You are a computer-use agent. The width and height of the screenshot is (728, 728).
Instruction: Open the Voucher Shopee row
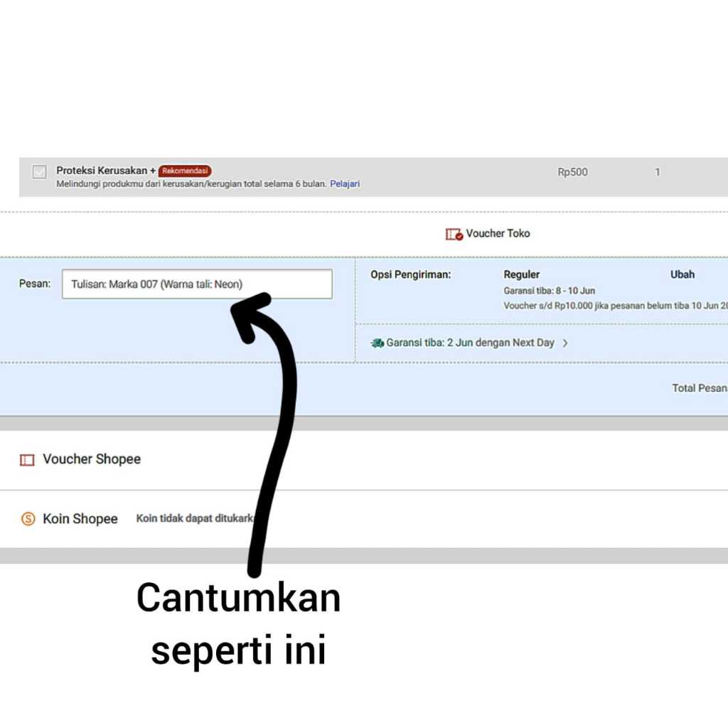[x=364, y=459]
